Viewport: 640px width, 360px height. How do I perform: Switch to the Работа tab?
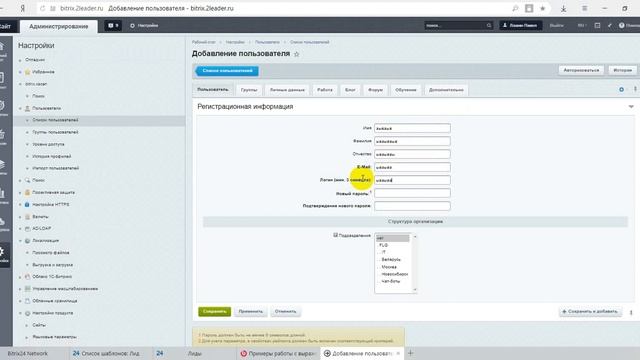325,90
